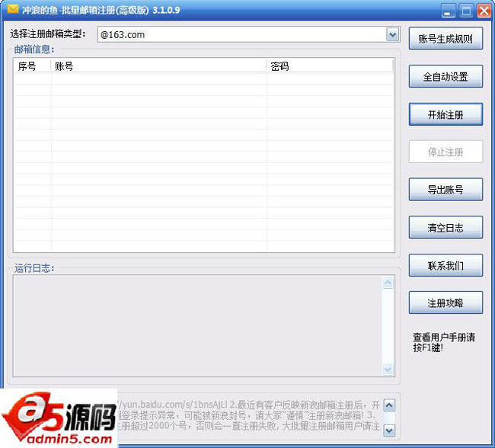Click the 选择注册邮箱类型 label

click(48, 34)
